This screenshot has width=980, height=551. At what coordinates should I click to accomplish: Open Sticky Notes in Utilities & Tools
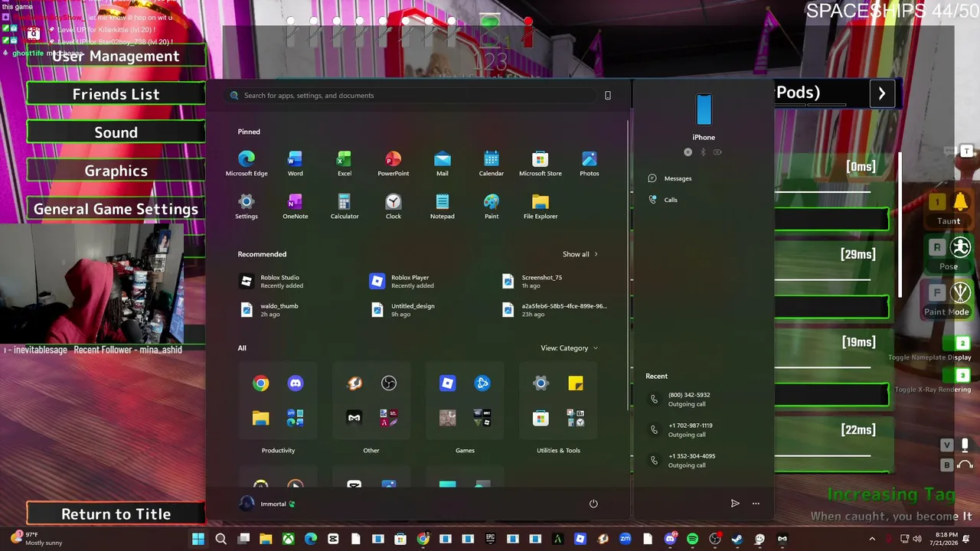[x=576, y=383]
